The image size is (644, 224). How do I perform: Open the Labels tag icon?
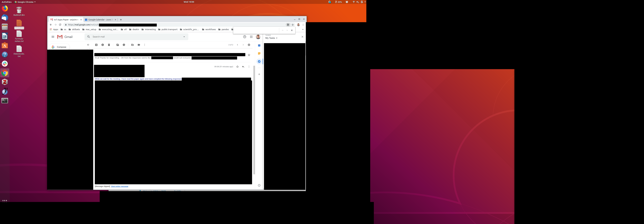139,45
